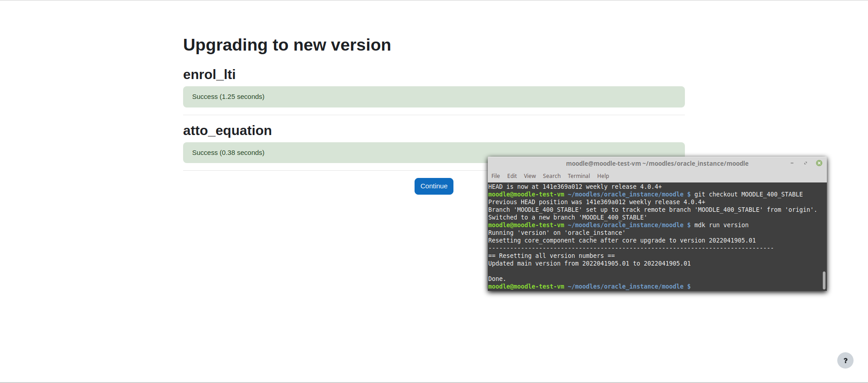Click the enrol_lti heading
The image size is (868, 383).
[209, 75]
